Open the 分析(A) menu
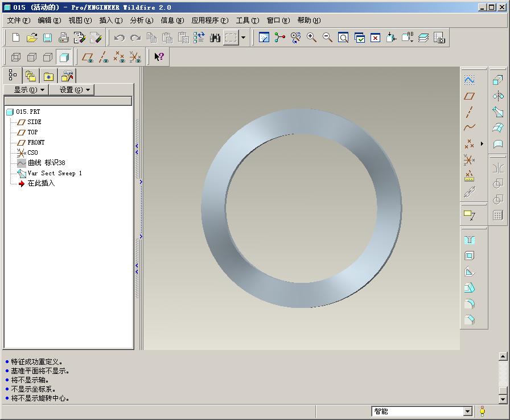 pyautogui.click(x=142, y=20)
